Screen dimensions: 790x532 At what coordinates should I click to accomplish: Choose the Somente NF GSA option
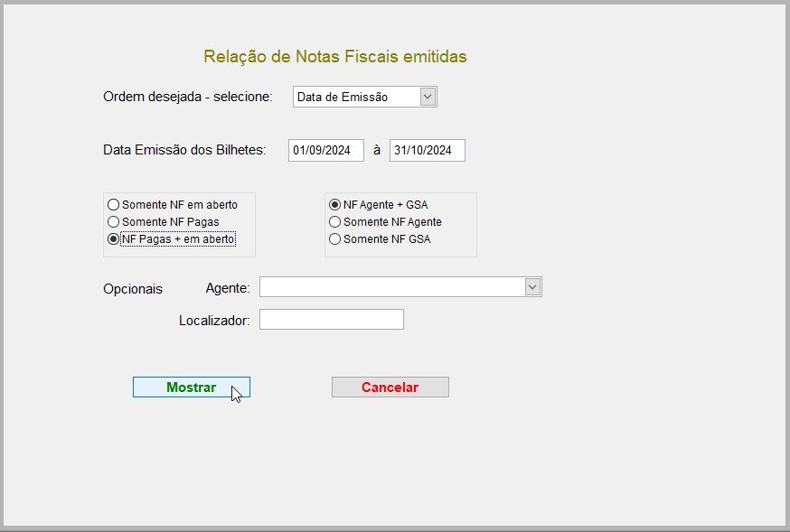(x=335, y=239)
